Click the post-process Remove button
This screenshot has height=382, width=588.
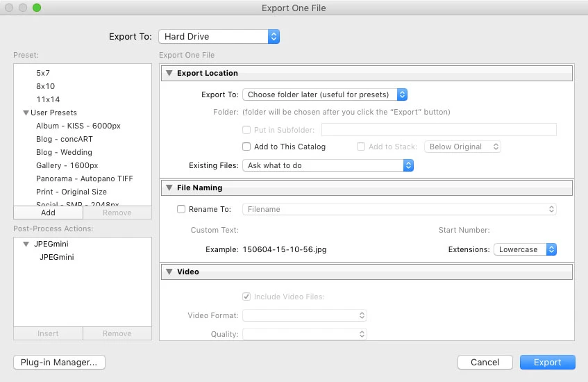(x=117, y=333)
